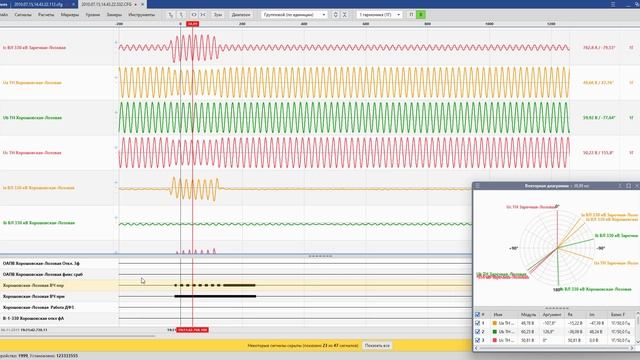This screenshot has height=360, width=640.
Task: Uncheck vector table row 2 checkbox
Action: coord(477,331)
